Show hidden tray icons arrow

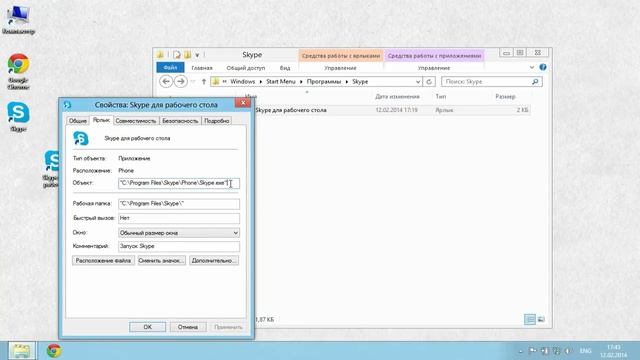click(520, 351)
